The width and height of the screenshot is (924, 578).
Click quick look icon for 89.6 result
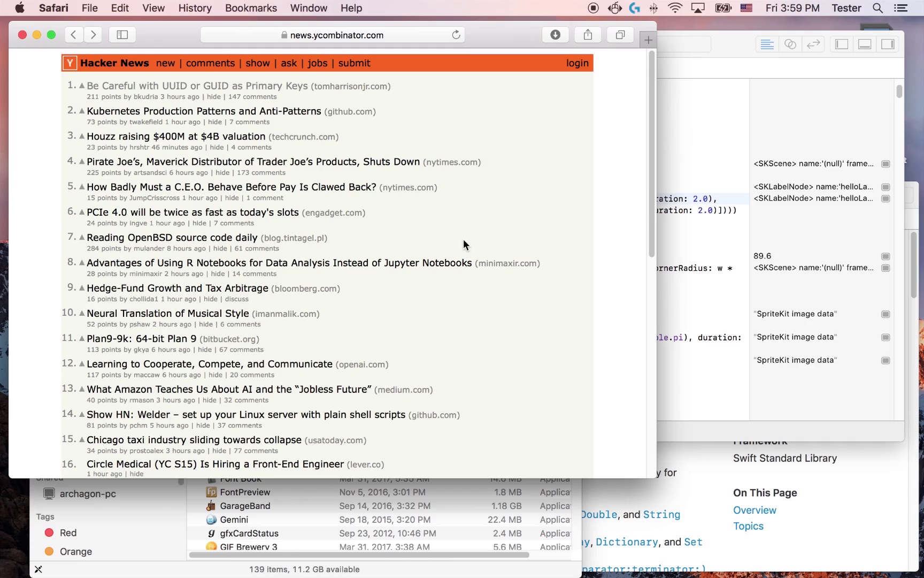tap(885, 256)
